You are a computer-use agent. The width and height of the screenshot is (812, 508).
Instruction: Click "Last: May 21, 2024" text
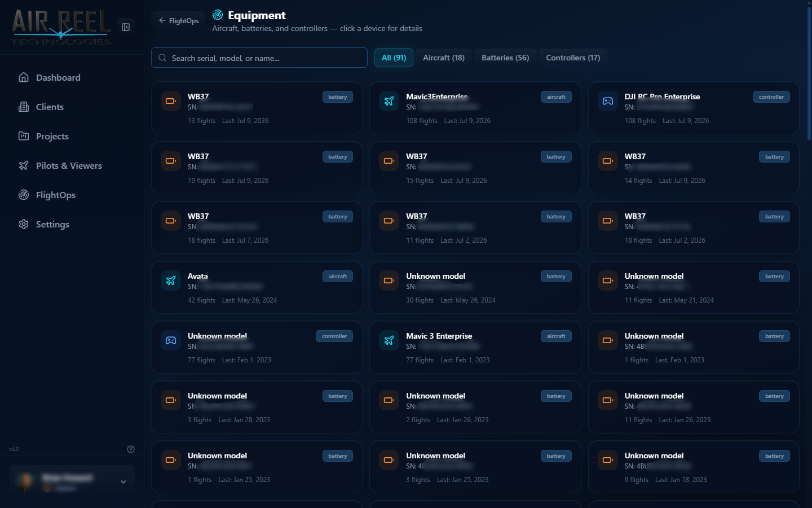[686, 300]
